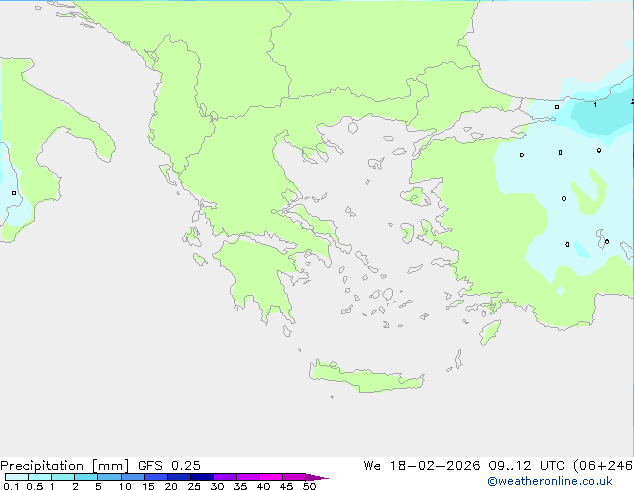
Task: Click the '45' legend scale label
Action: pyautogui.click(x=286, y=486)
